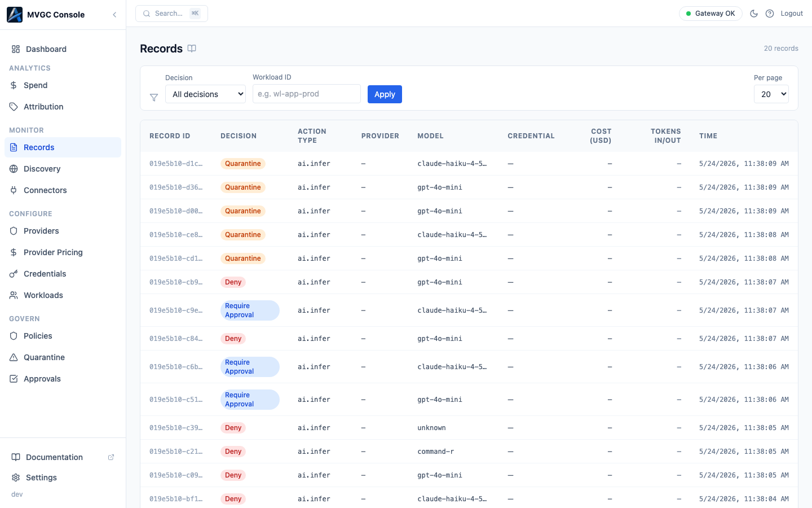Image resolution: width=812 pixels, height=508 pixels.
Task: Click the Provider Pricing dollar icon
Action: 14,252
